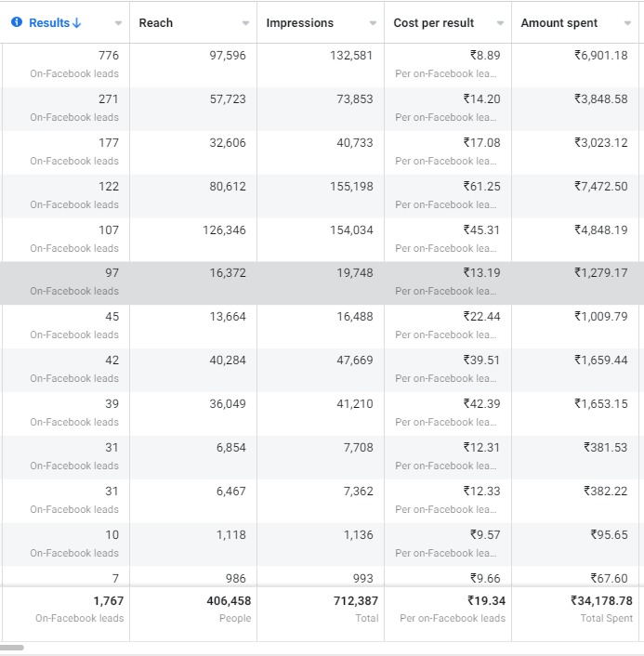Click the impressions value 155,198
Image resolution: width=644 pixels, height=656 pixels.
pos(350,186)
